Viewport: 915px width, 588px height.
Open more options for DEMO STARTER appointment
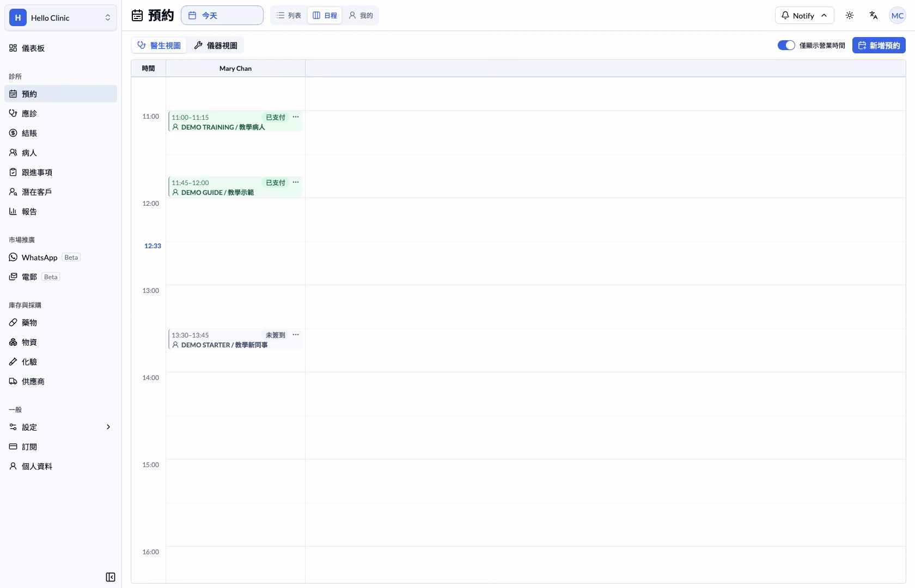tap(296, 335)
